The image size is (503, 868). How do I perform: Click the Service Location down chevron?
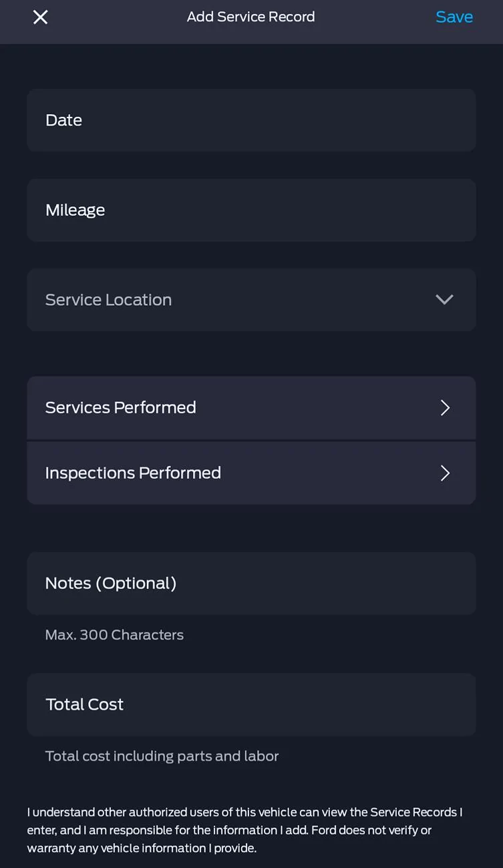click(x=444, y=300)
